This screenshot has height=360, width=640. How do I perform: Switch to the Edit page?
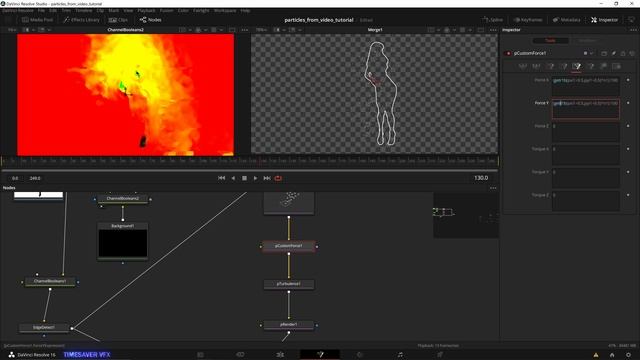(x=280, y=355)
